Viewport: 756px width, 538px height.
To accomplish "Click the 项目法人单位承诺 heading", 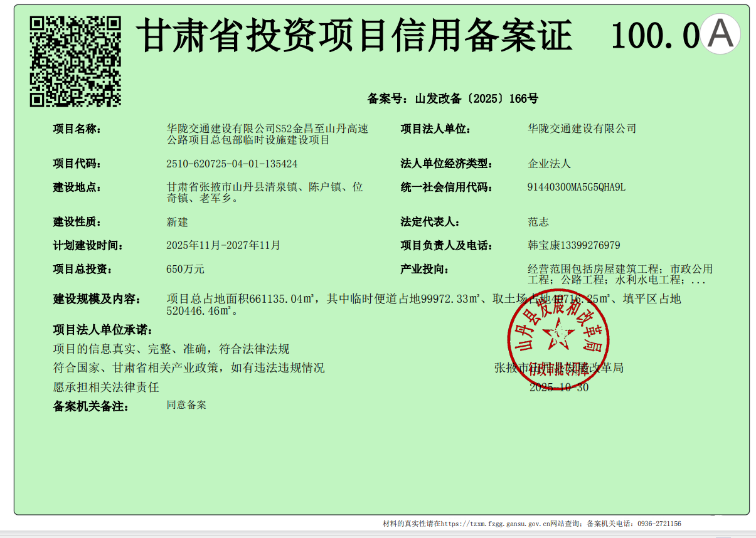I will click(102, 330).
